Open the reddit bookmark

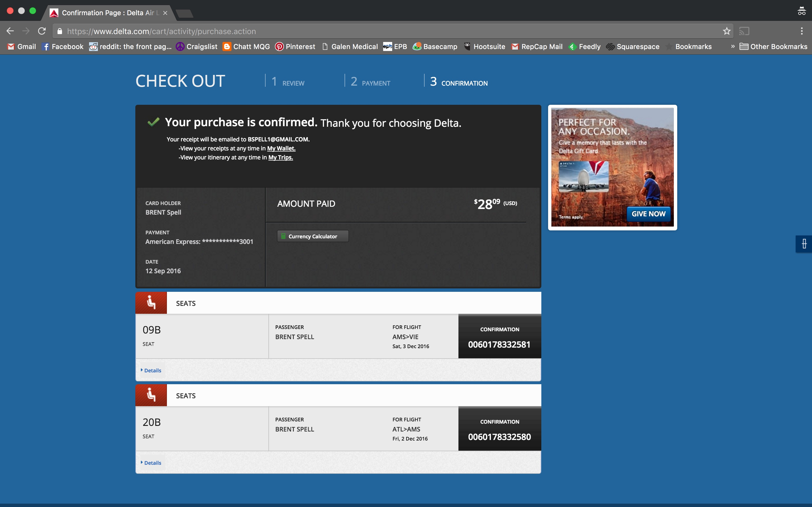click(130, 46)
